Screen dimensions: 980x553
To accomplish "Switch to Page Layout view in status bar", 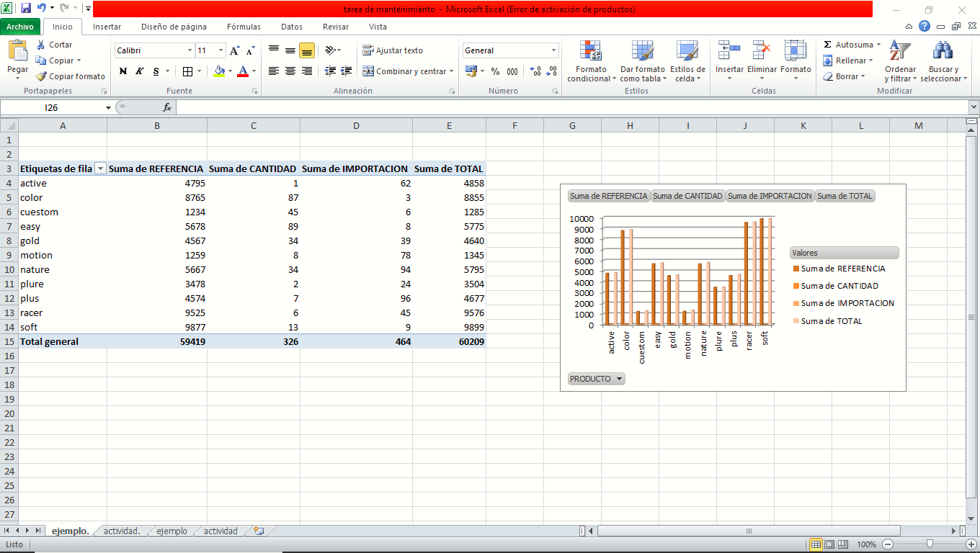I will click(x=829, y=544).
